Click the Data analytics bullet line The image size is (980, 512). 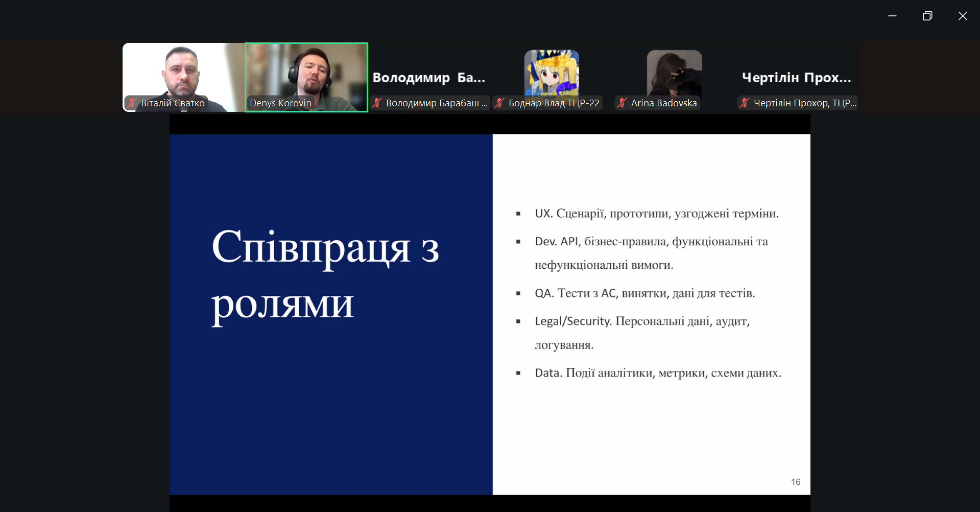(x=658, y=373)
